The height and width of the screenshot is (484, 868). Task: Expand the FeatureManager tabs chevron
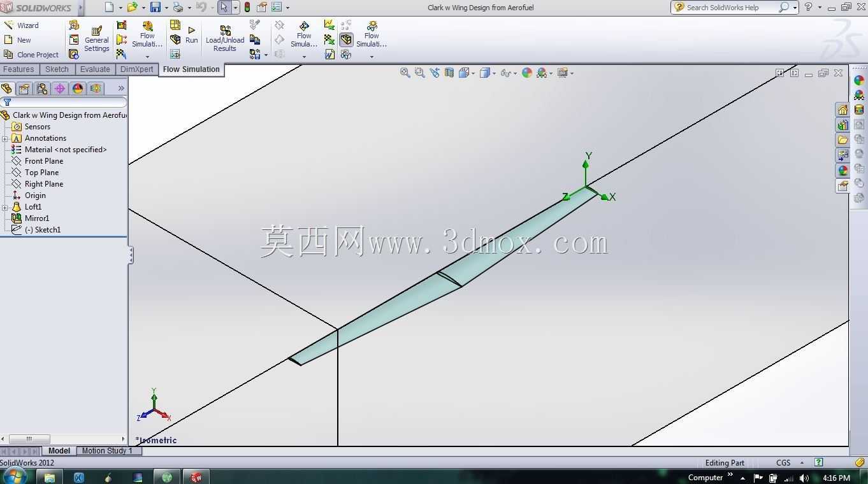tap(121, 89)
